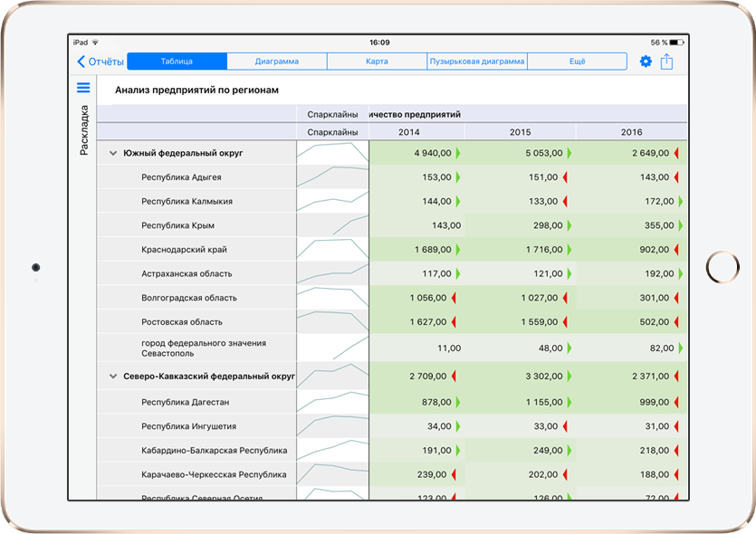Collapse Южный федеральный округ group
Viewport: 756px width, 534px height.
[x=113, y=154]
